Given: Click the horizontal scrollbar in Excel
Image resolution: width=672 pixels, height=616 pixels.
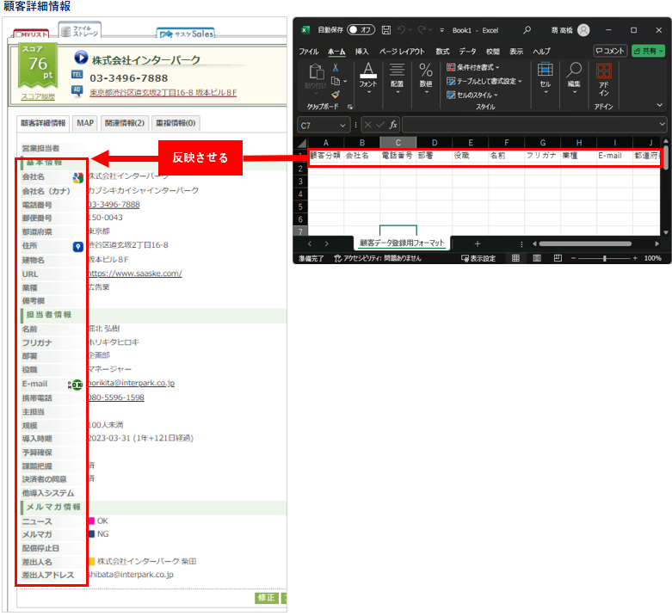Looking at the screenshot, I should [x=585, y=243].
